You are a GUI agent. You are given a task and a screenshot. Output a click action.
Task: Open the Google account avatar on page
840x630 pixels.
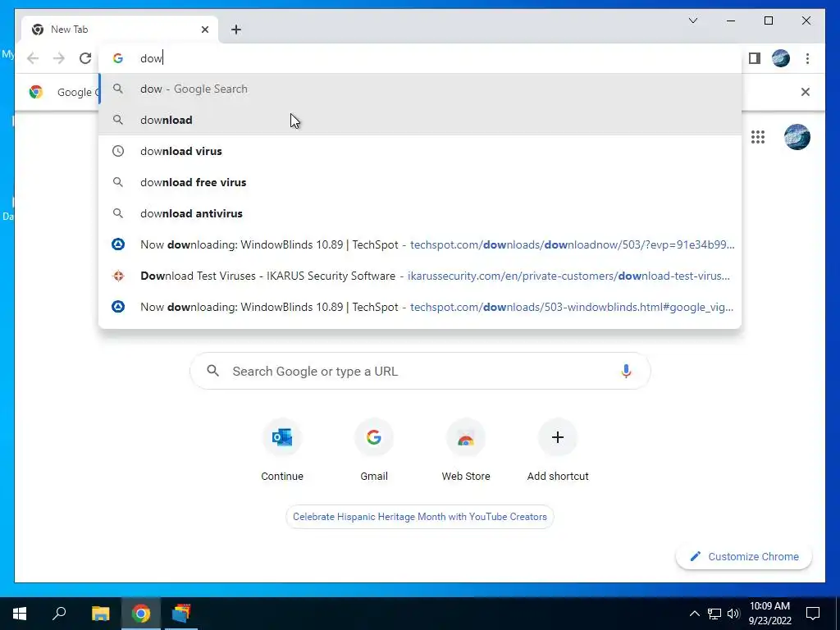(797, 137)
